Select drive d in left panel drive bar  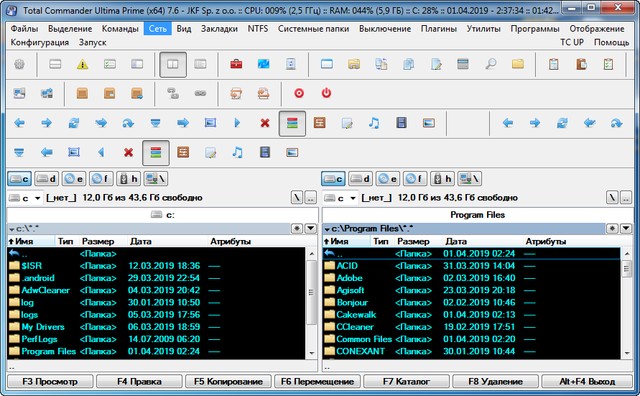click(46, 179)
